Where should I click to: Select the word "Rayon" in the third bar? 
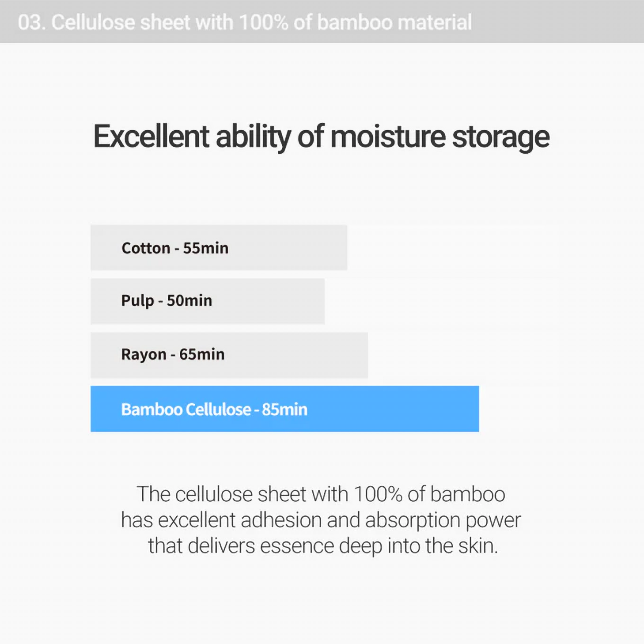click(144, 355)
